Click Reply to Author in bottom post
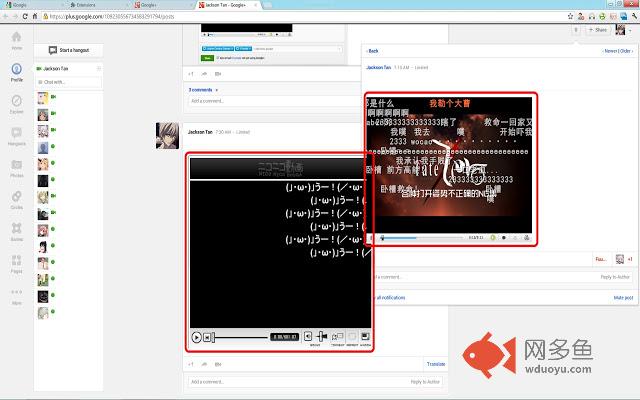Viewport: 640px width, 400px height. tap(425, 382)
